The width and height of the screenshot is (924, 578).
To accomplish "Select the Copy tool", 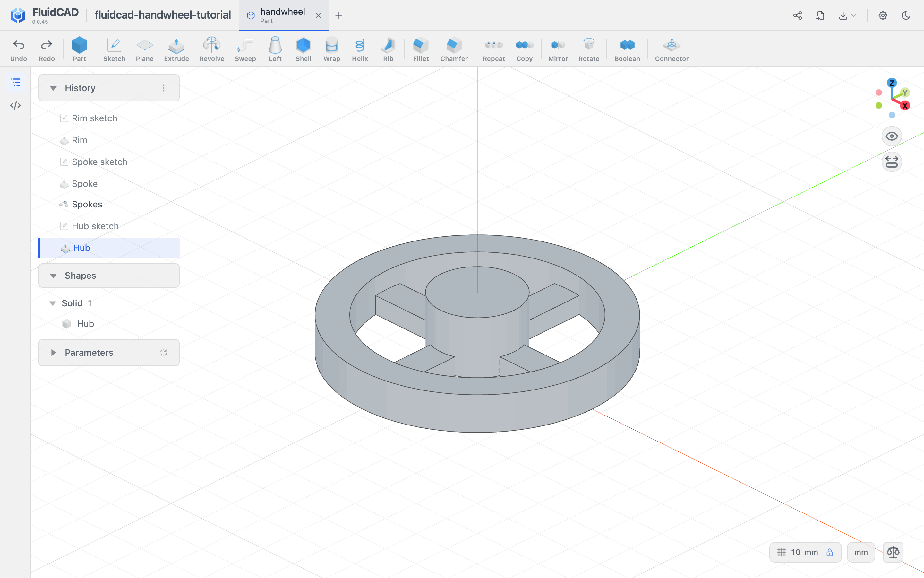I will [524, 49].
